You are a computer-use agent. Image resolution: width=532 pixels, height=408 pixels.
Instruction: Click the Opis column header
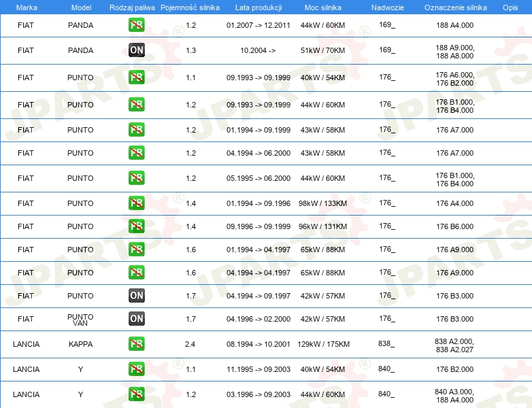(x=510, y=7)
